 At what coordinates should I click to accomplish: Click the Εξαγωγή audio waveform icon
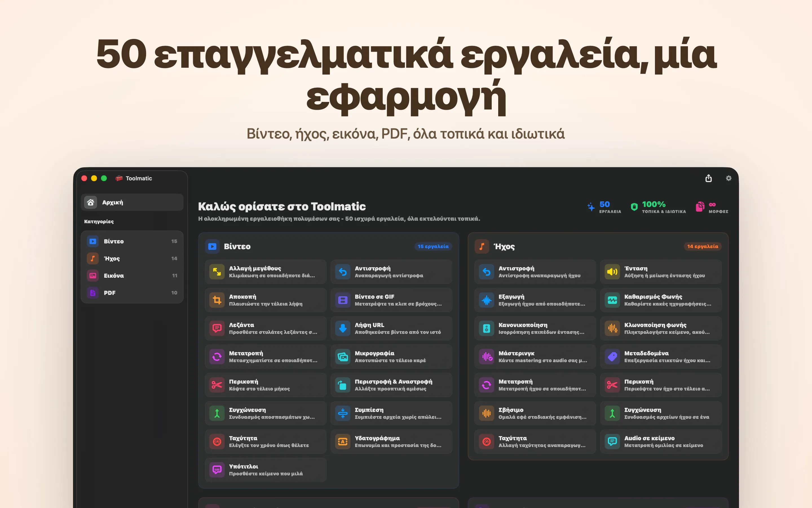click(x=487, y=300)
